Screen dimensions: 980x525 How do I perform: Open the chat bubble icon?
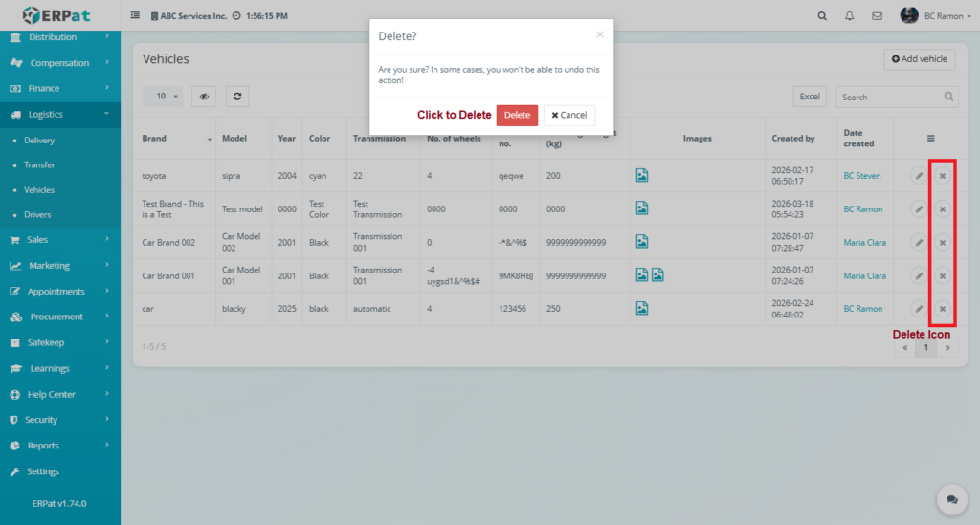click(951, 499)
